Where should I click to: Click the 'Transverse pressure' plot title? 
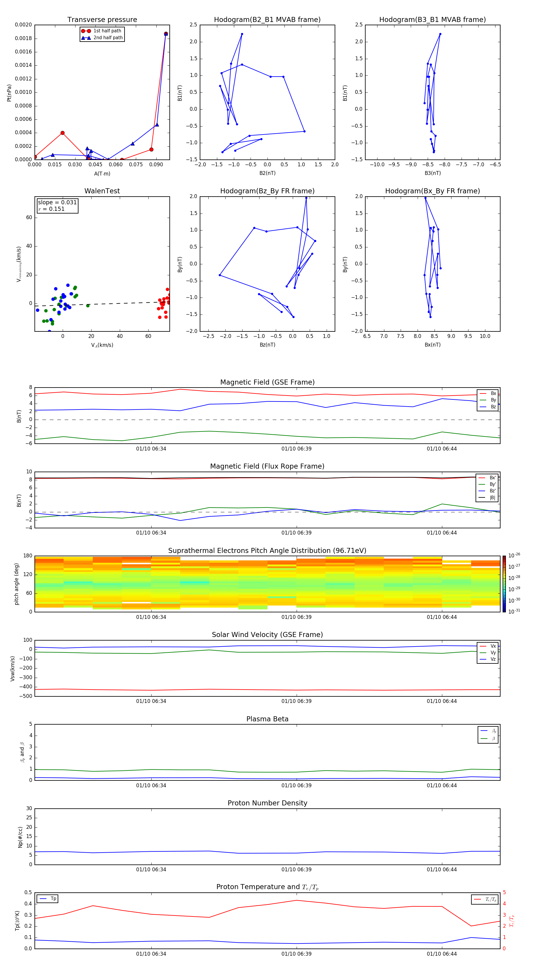click(102, 20)
